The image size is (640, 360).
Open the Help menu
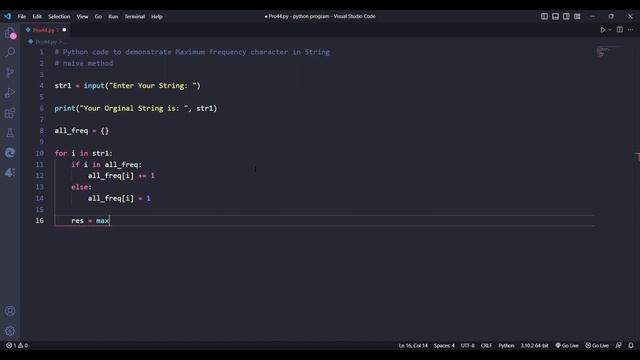[x=157, y=17]
